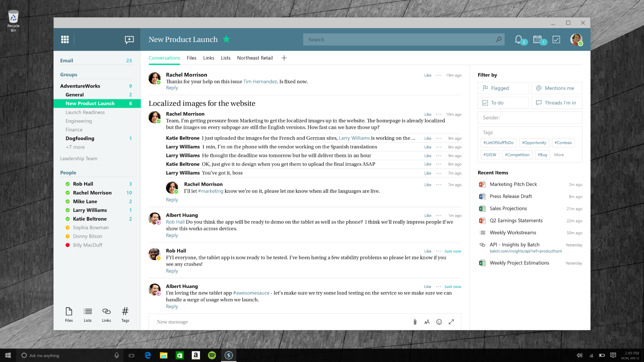Image resolution: width=644 pixels, height=362 pixels.
Task: Switch to the Files tab
Action: click(192, 58)
